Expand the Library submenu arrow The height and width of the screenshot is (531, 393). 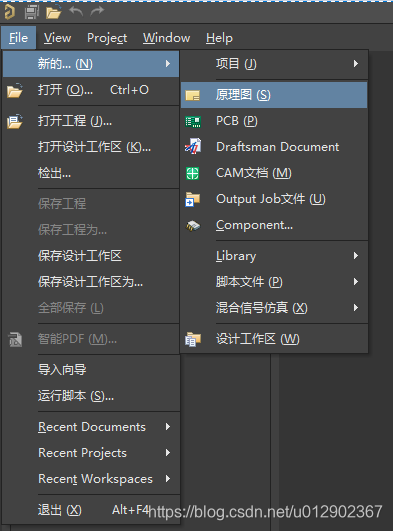[x=356, y=256]
